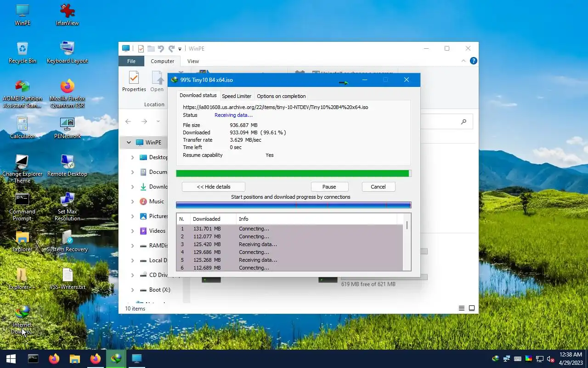Expand the Music tree node
Image resolution: width=588 pixels, height=368 pixels.
(132, 201)
